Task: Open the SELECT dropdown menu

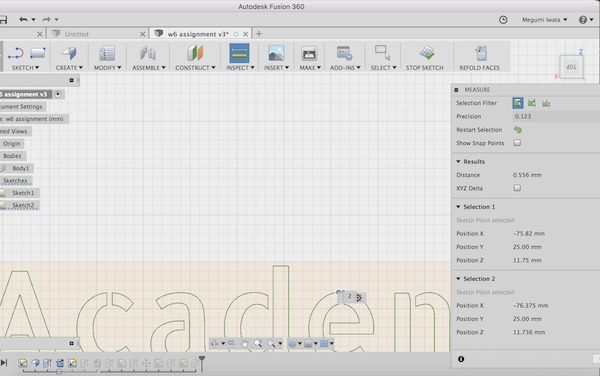Action: pyautogui.click(x=383, y=68)
